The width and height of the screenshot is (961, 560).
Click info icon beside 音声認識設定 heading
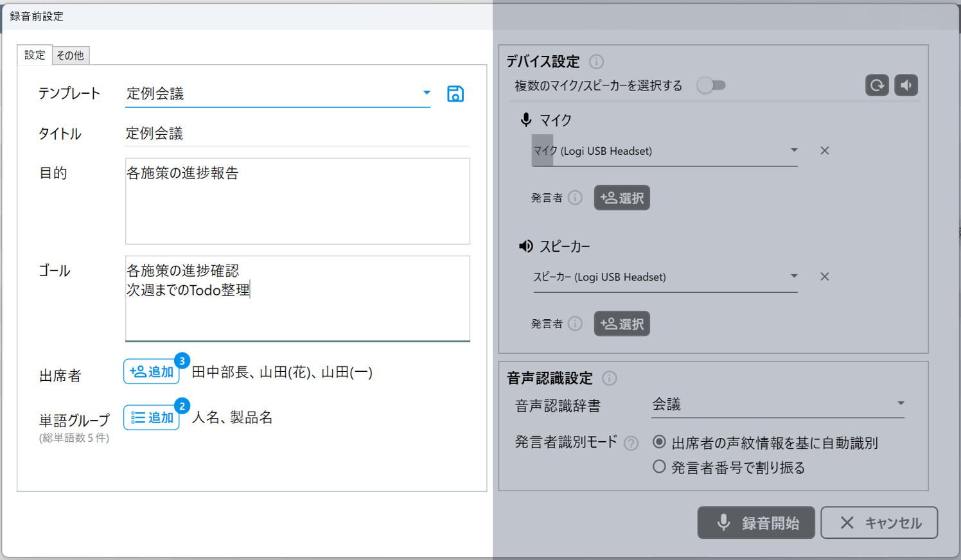(610, 378)
